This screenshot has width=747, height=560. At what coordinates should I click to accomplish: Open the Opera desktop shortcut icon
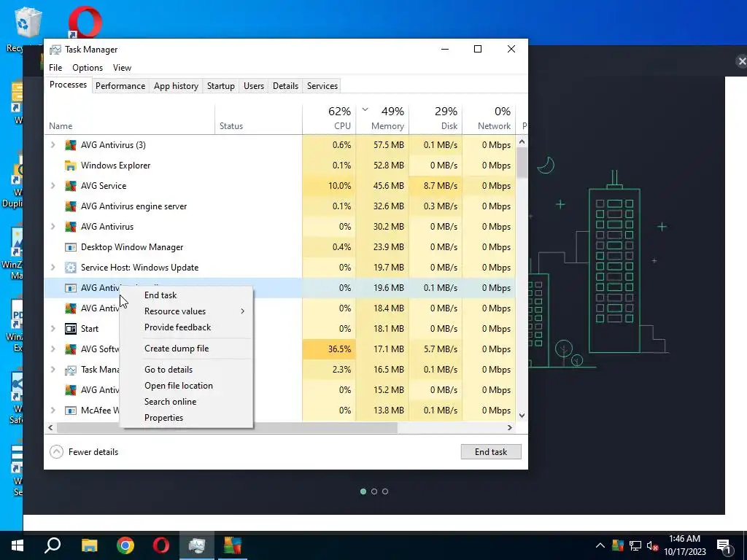click(x=85, y=21)
